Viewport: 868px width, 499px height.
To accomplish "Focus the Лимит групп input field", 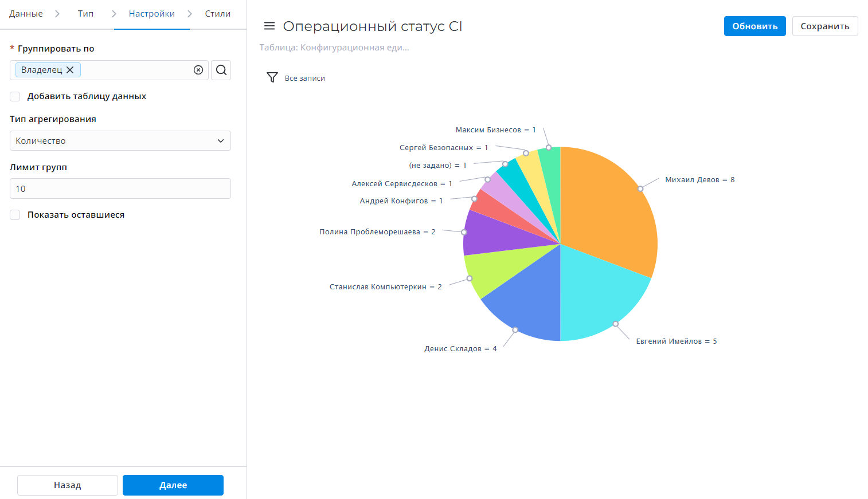I will (x=120, y=188).
